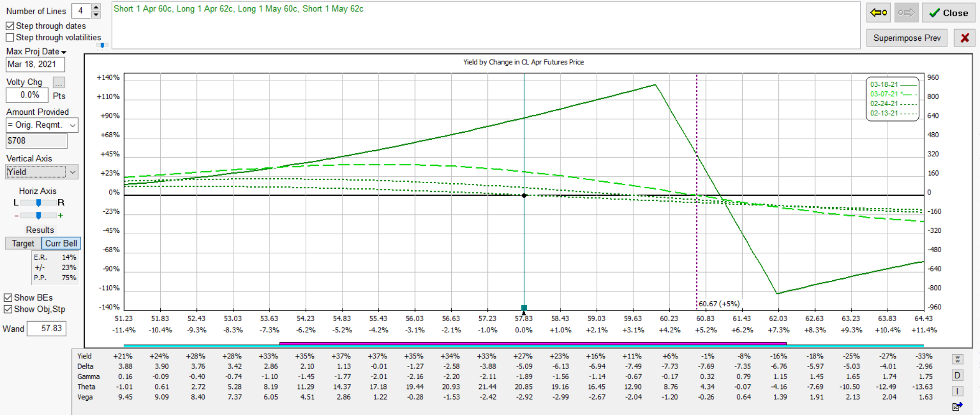The width and height of the screenshot is (980, 415).
Task: Click the 02-24-21 legend entry
Action: [x=893, y=104]
